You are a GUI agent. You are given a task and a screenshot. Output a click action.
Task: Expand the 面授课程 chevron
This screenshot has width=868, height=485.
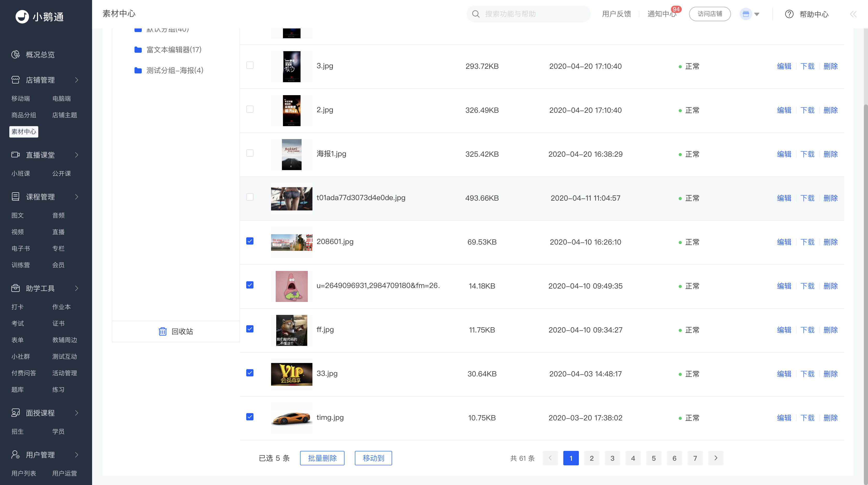77,413
